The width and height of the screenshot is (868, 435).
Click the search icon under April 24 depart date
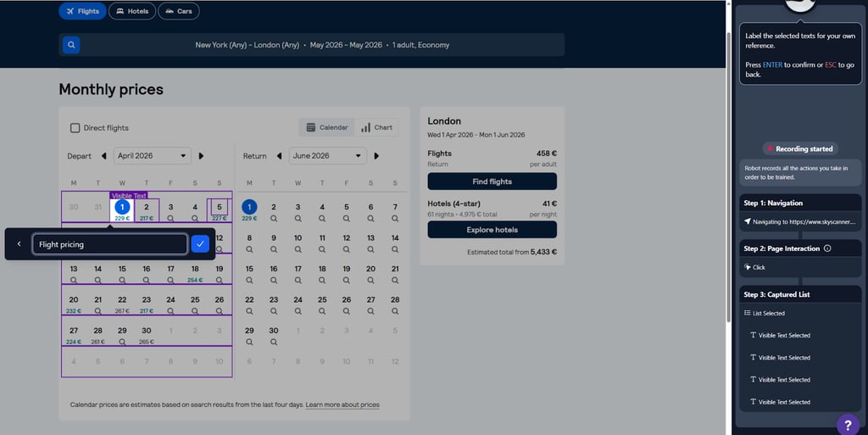click(170, 311)
